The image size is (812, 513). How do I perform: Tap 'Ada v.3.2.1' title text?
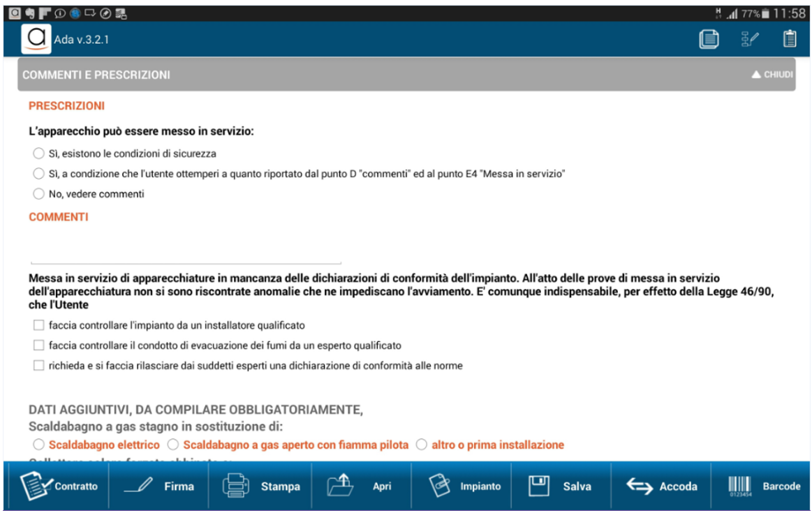[81, 40]
